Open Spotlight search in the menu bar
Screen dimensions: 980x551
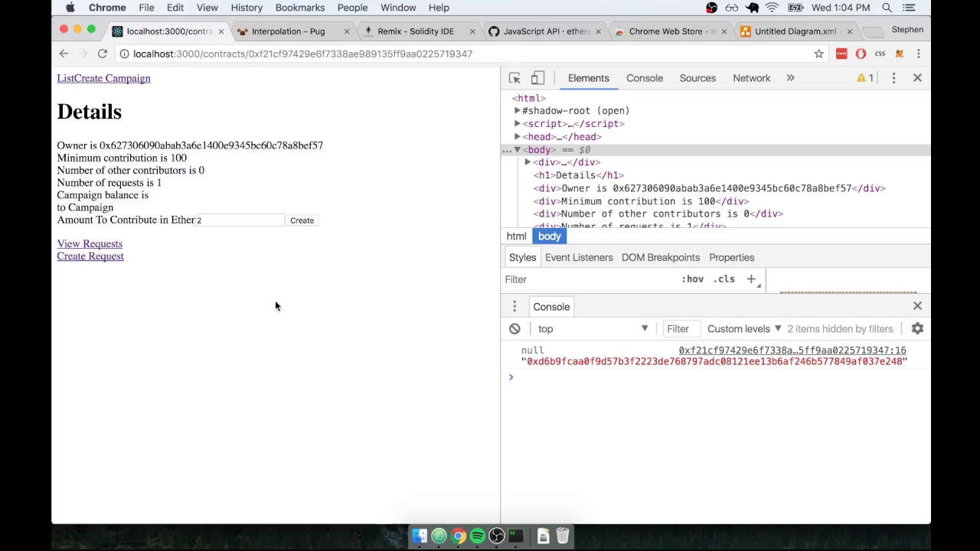pyautogui.click(x=887, y=8)
